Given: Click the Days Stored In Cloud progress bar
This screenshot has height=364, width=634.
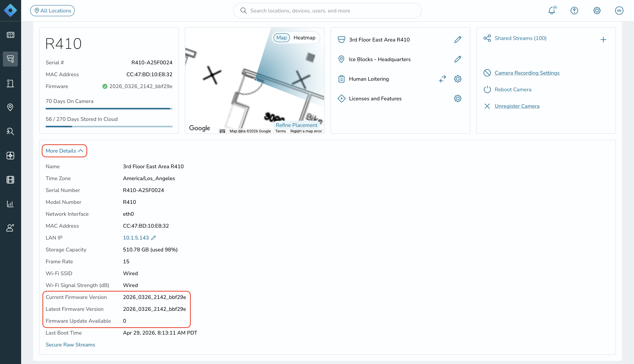Looking at the screenshot, I should point(109,127).
